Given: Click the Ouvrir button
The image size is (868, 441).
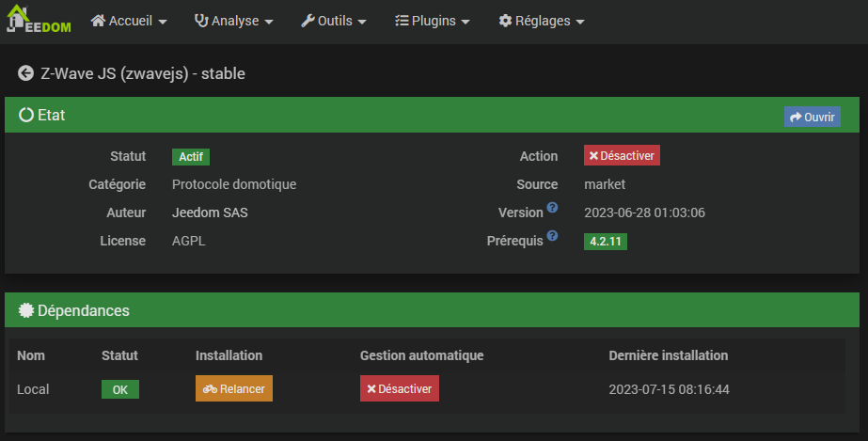Looking at the screenshot, I should [813, 117].
